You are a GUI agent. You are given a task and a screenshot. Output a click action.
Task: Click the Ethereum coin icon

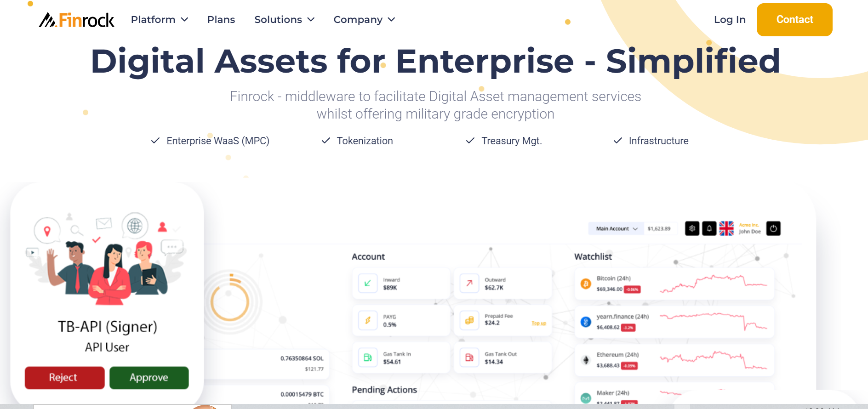(x=586, y=360)
